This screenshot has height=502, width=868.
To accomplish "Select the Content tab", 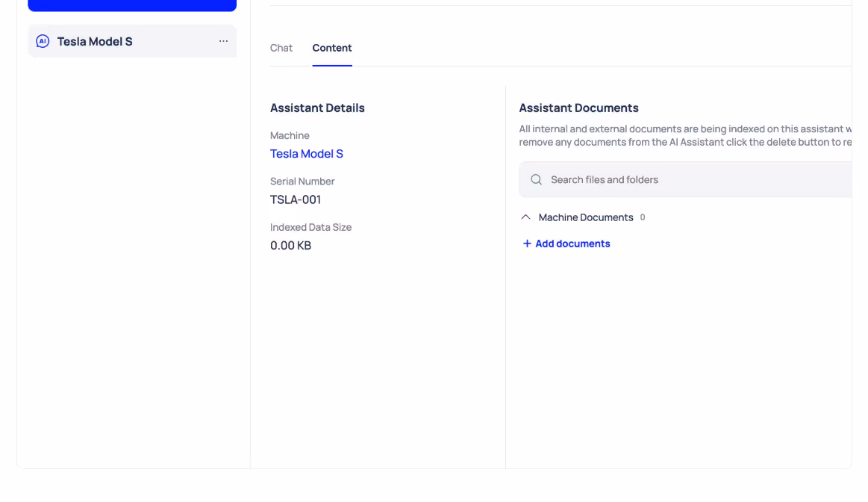I will pos(332,49).
